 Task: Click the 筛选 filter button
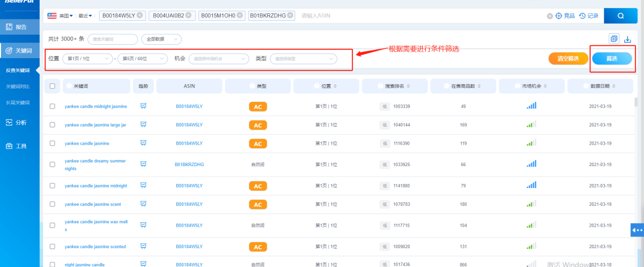pos(612,59)
